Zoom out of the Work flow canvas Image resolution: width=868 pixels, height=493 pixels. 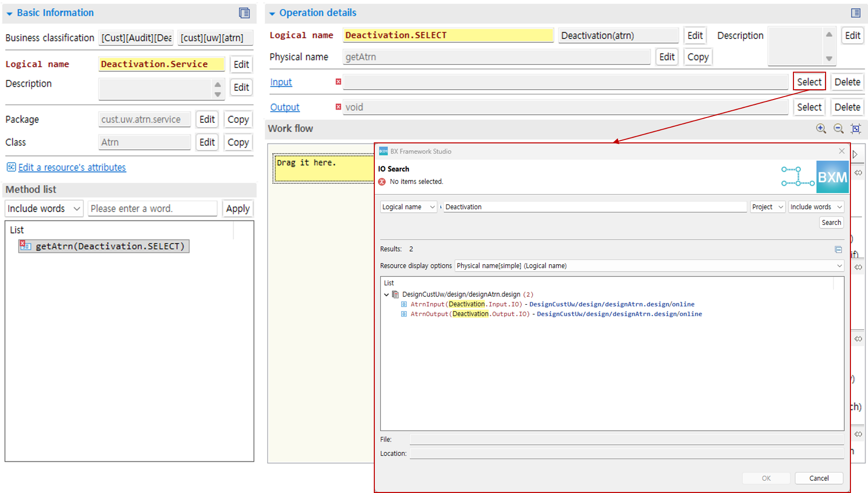(838, 128)
